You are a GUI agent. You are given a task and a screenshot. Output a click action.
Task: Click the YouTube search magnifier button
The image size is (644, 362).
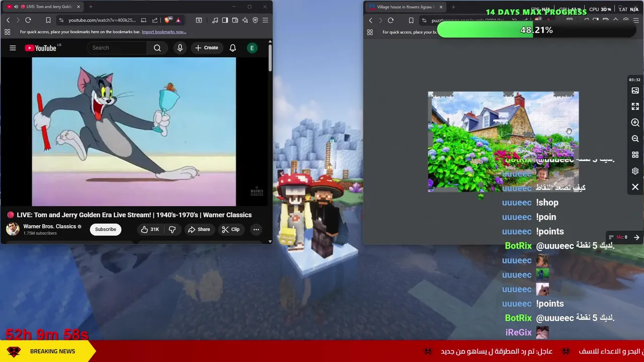[x=157, y=48]
